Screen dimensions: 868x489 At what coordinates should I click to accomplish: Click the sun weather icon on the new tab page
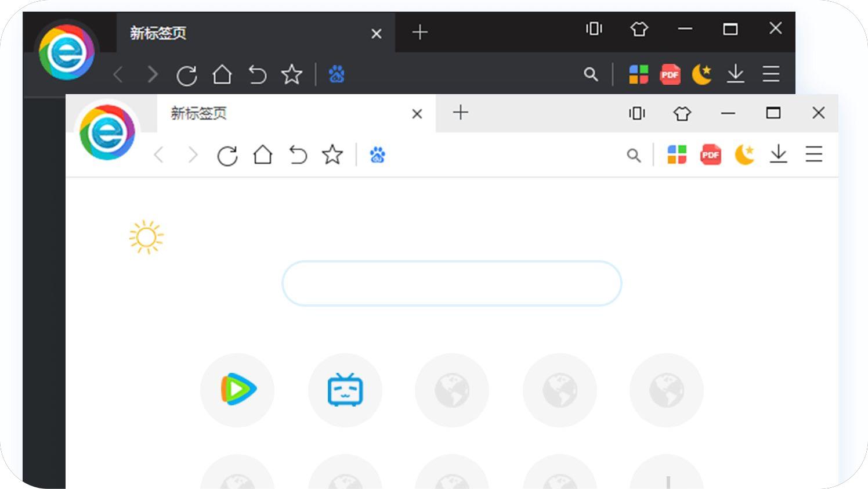coord(146,237)
